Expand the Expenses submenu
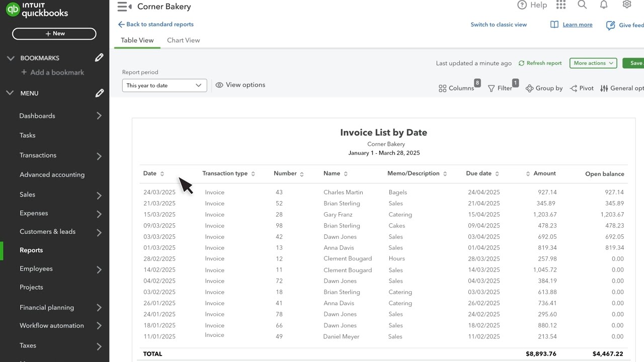The width and height of the screenshot is (644, 362). [99, 214]
